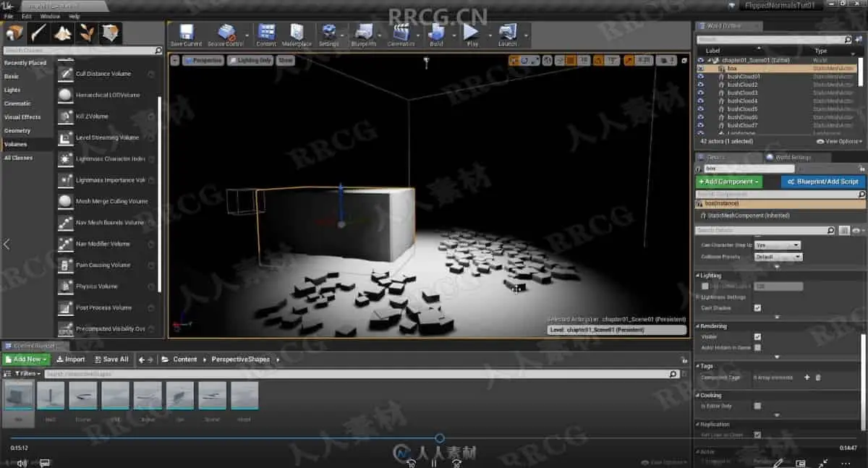Image resolution: width=868 pixels, height=468 pixels.
Task: Click the Content toolbar icon
Action: (266, 32)
